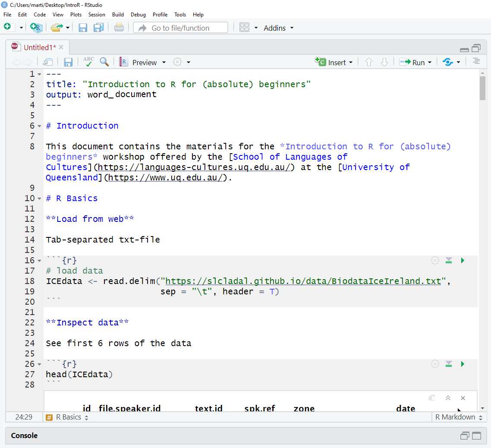Click the Find/Replace magnifier icon

click(x=104, y=62)
